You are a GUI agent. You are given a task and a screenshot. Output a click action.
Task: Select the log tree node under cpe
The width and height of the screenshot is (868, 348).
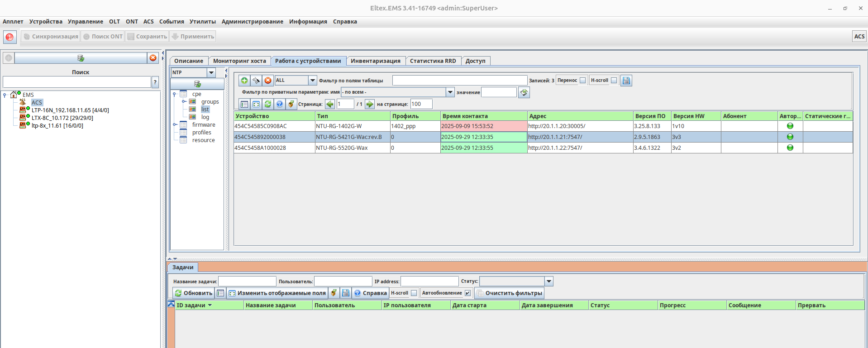(x=205, y=117)
